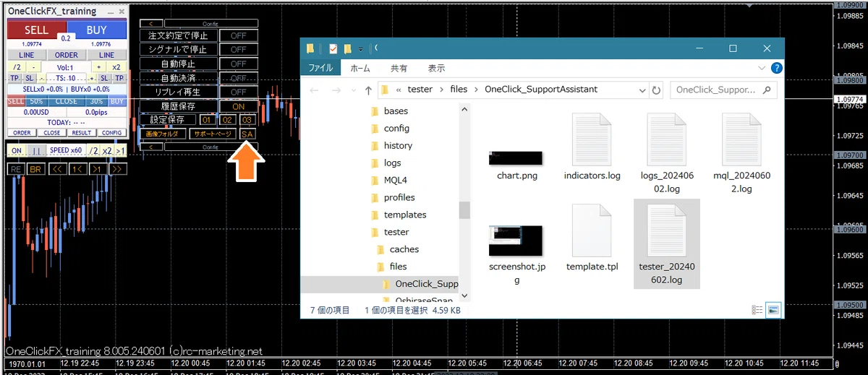Pause replay with the || button
The height and width of the screenshot is (375, 868).
[35, 150]
